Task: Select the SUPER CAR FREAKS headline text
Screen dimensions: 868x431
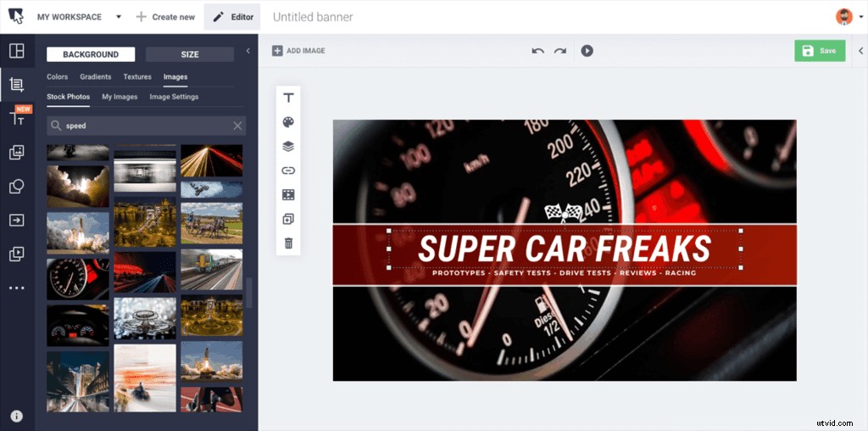Action: click(565, 249)
